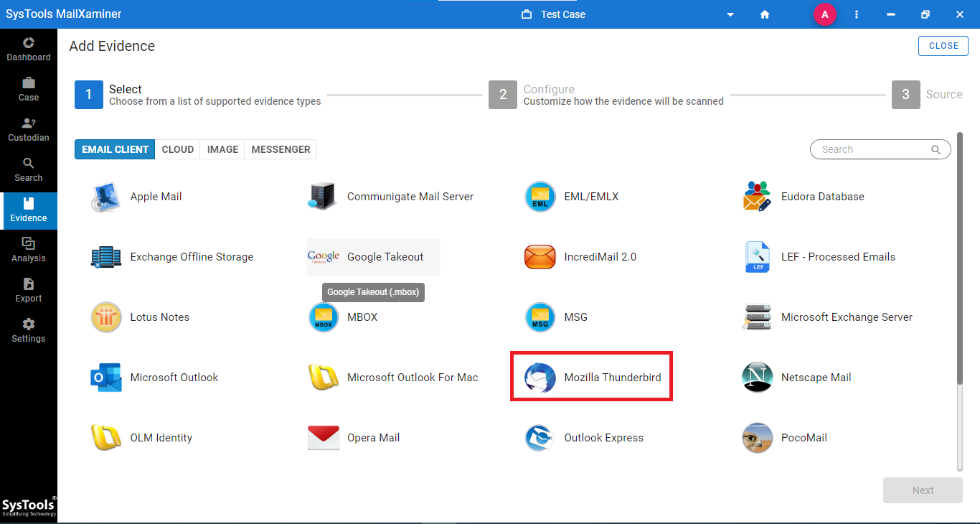Viewport: 980px width, 524px height.
Task: Select the LEF Processed Emails icon
Action: 758,257
